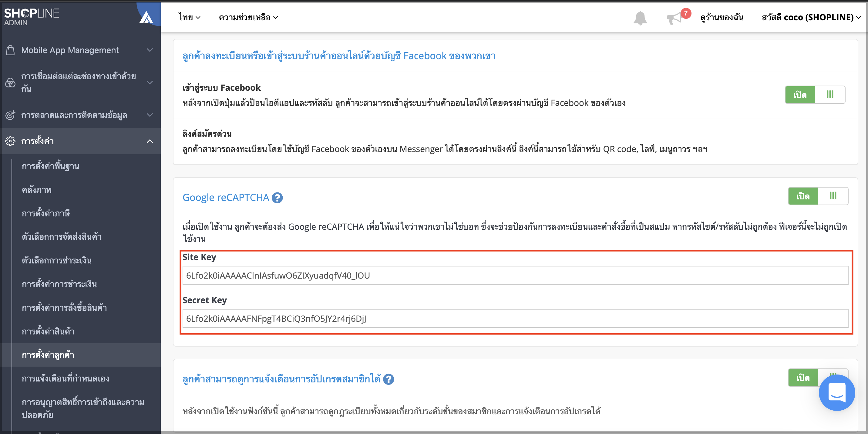The height and width of the screenshot is (434, 868).
Task: Click the membership upgrade notification heading
Action: coord(281,379)
